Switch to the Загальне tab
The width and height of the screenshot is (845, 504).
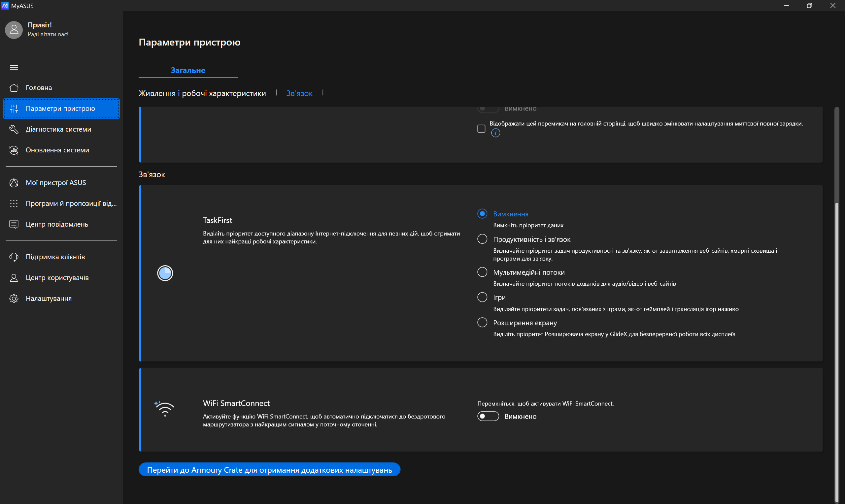click(x=188, y=70)
